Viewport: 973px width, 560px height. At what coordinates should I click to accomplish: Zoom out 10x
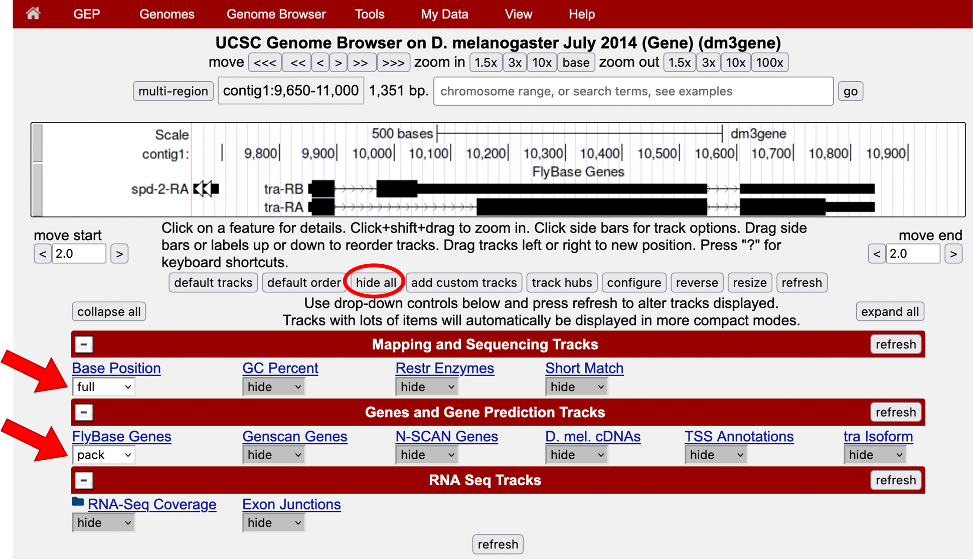(736, 63)
